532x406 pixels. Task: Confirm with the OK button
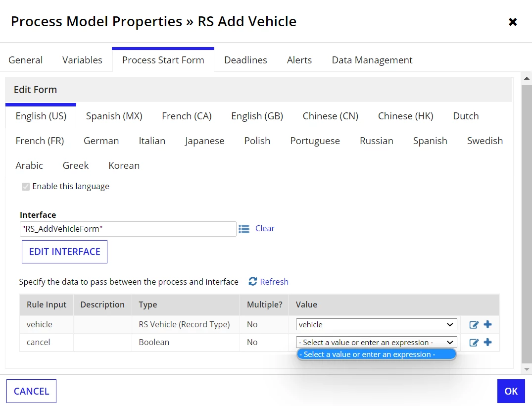click(x=511, y=391)
